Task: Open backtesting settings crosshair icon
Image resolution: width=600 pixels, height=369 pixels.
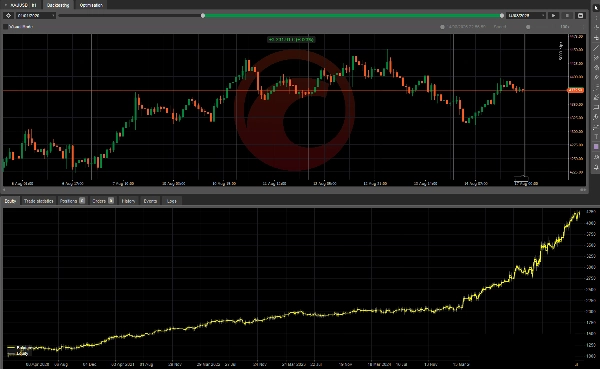Action: click(x=8, y=15)
